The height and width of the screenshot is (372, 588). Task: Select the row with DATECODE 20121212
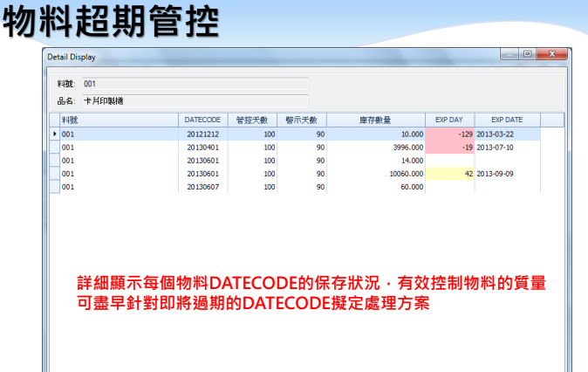pos(201,134)
